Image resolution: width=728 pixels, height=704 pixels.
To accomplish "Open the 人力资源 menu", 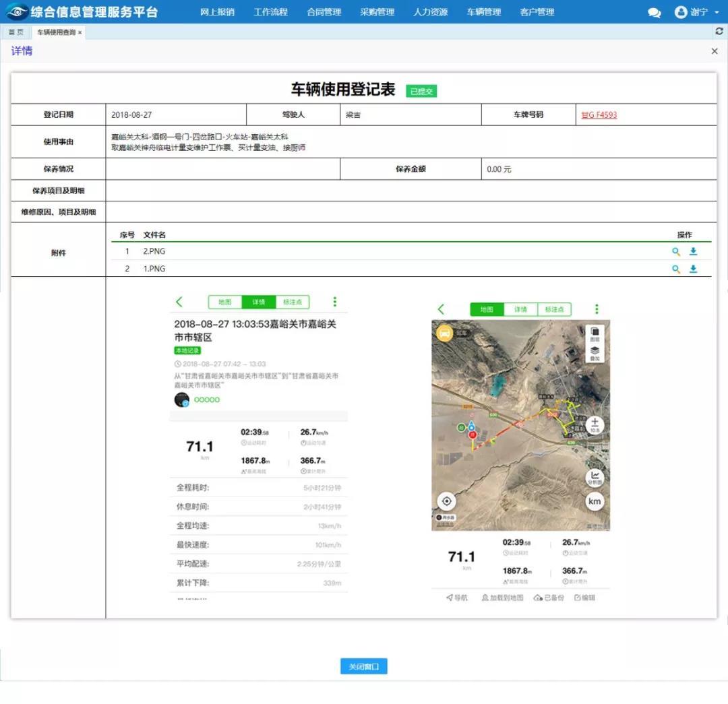I will pyautogui.click(x=430, y=12).
